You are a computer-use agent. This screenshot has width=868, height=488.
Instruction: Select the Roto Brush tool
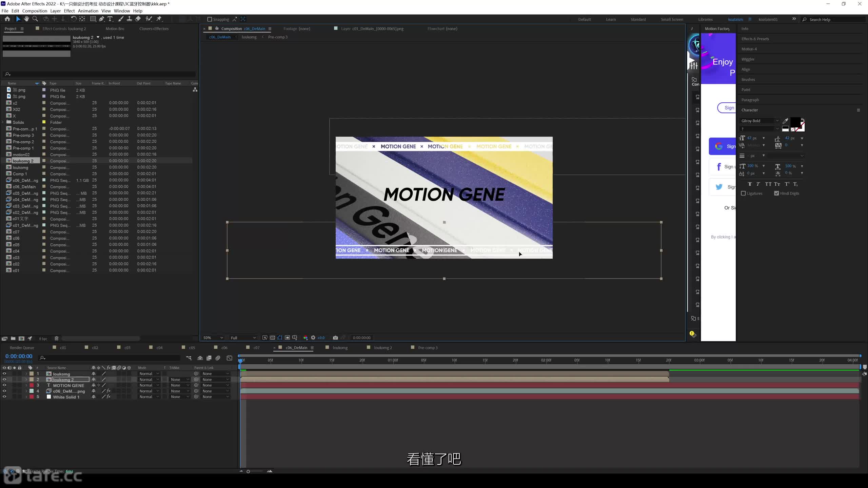[x=149, y=19]
